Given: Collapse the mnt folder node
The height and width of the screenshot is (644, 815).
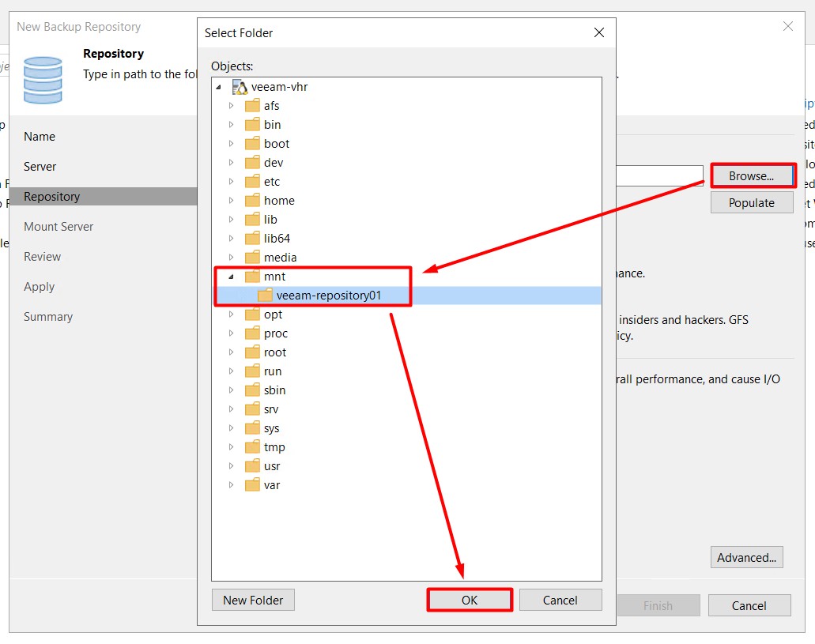Looking at the screenshot, I should 232,277.
